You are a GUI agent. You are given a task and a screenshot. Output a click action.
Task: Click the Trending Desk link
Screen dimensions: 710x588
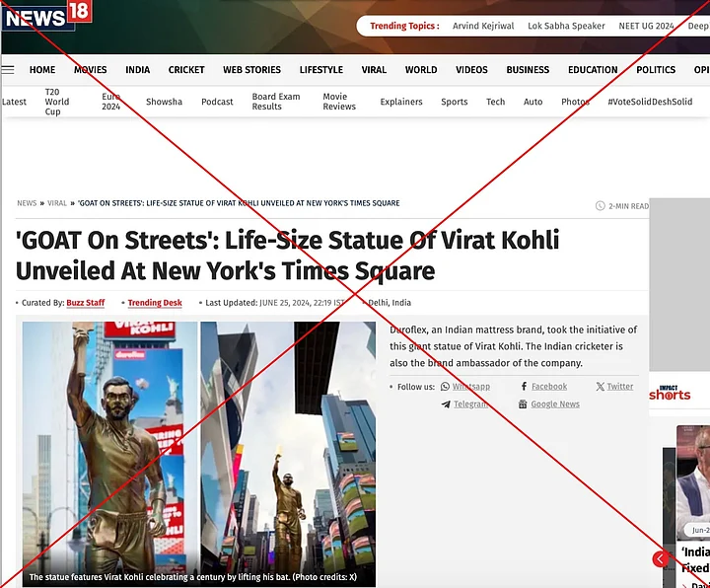click(x=155, y=303)
